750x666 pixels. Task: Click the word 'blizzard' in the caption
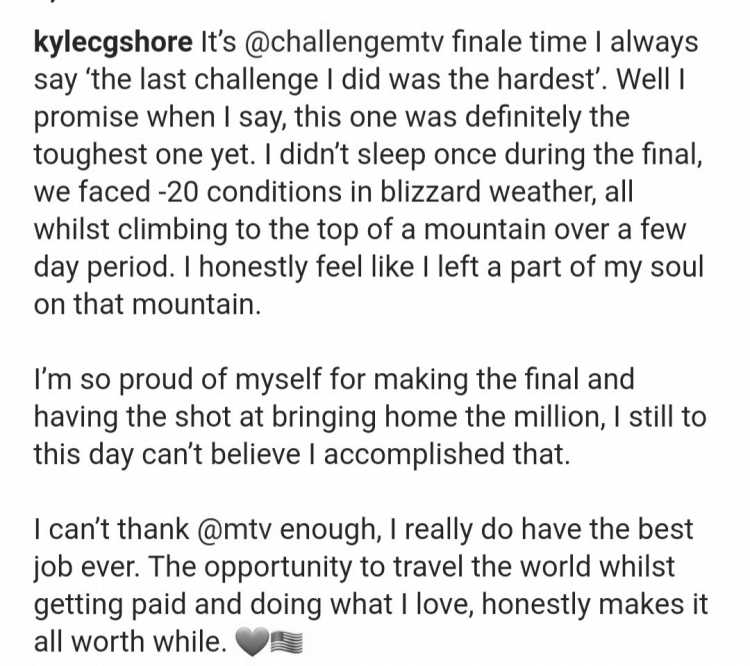click(430, 192)
